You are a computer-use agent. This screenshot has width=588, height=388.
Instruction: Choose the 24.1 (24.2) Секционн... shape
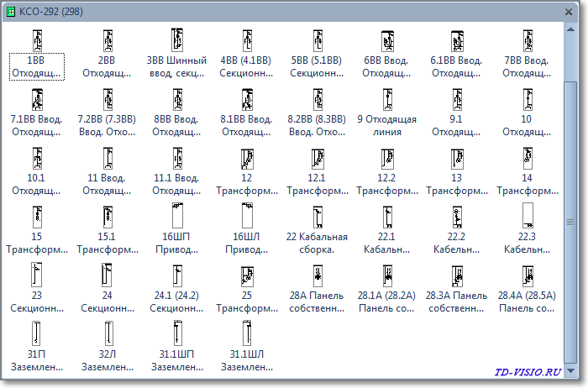pos(176,289)
